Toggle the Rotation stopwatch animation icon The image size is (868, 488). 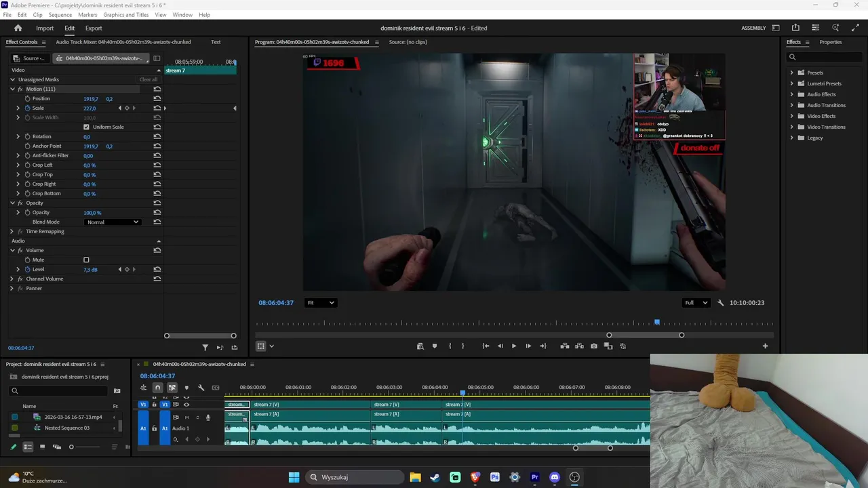(28, 136)
